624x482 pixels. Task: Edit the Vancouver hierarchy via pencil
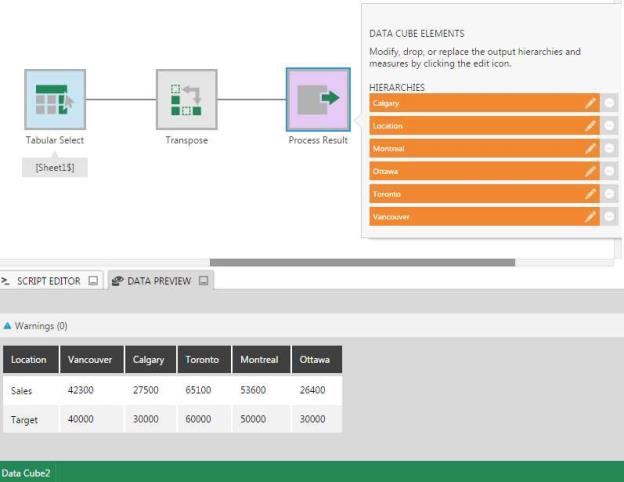[x=591, y=217]
